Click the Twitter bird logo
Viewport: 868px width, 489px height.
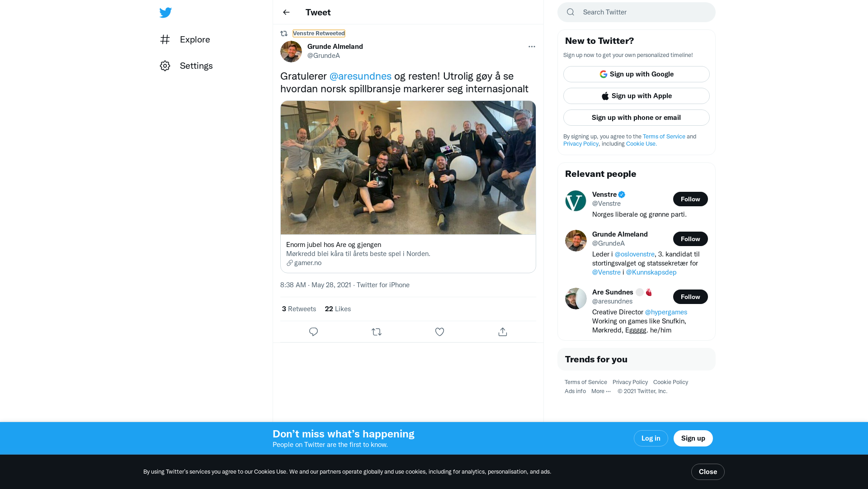(x=165, y=12)
